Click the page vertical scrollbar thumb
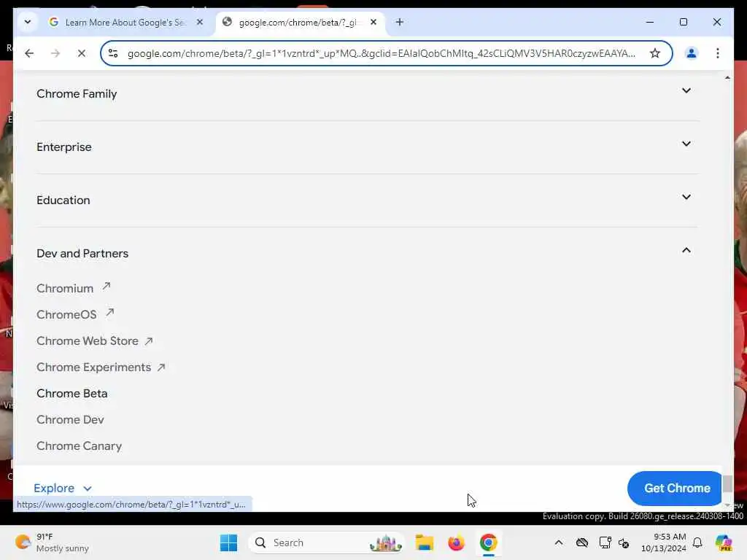Image resolution: width=747 pixels, height=560 pixels. [x=727, y=484]
